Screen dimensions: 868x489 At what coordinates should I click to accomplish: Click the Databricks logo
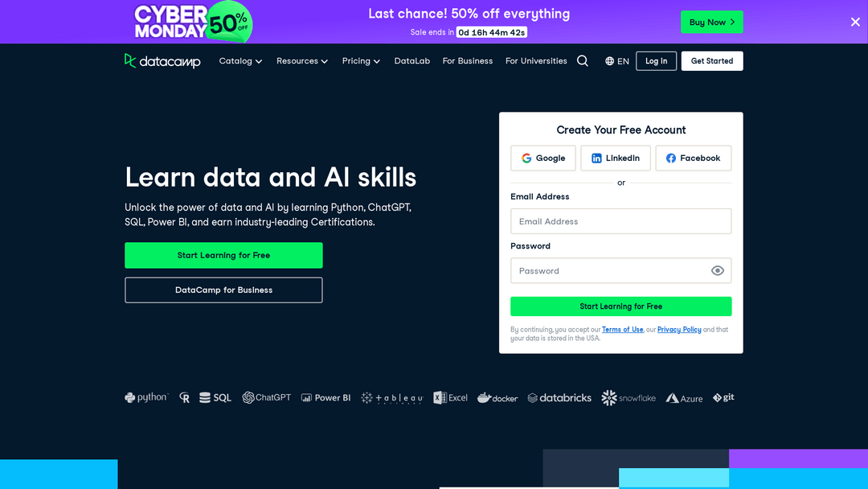click(x=559, y=397)
